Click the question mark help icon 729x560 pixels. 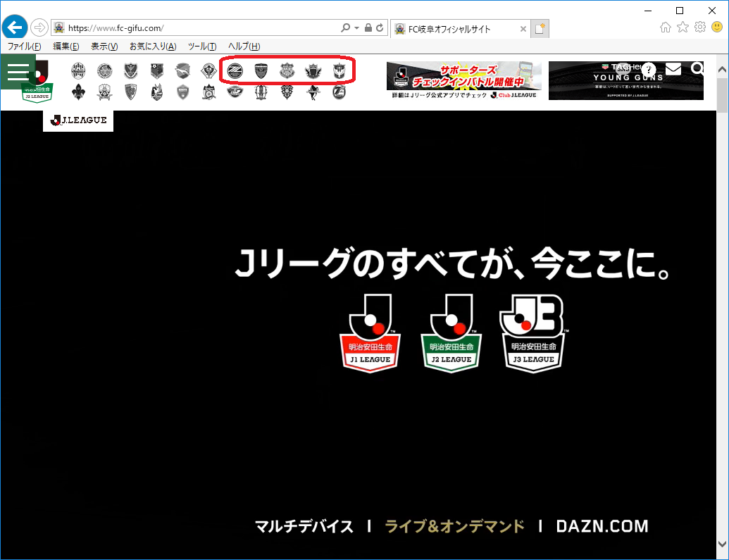pos(649,69)
